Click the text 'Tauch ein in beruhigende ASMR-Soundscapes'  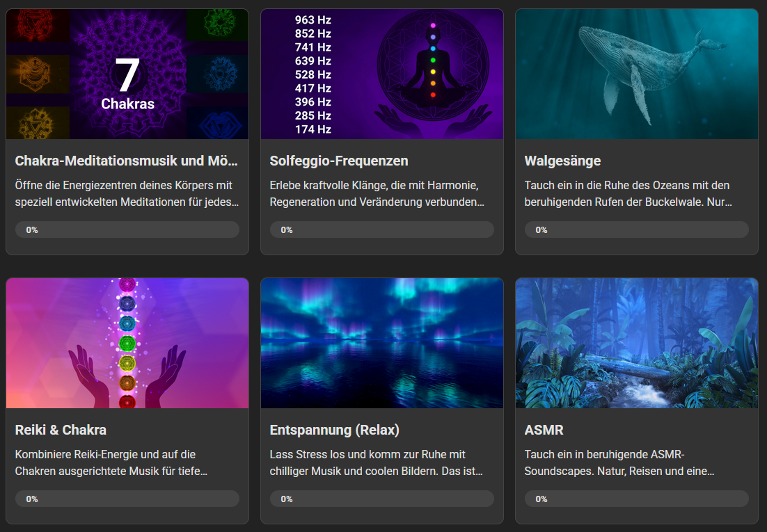pyautogui.click(x=619, y=462)
